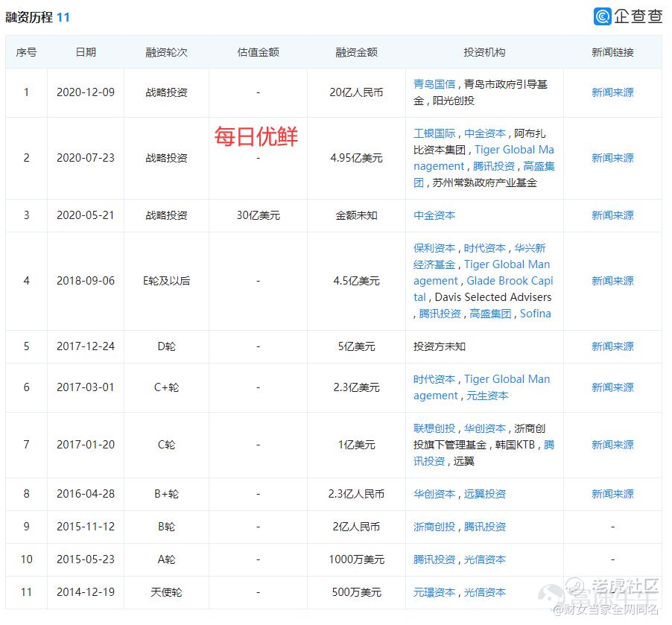
Task: Open 新闻来源 link for 2016-04-28 row
Action: [612, 494]
